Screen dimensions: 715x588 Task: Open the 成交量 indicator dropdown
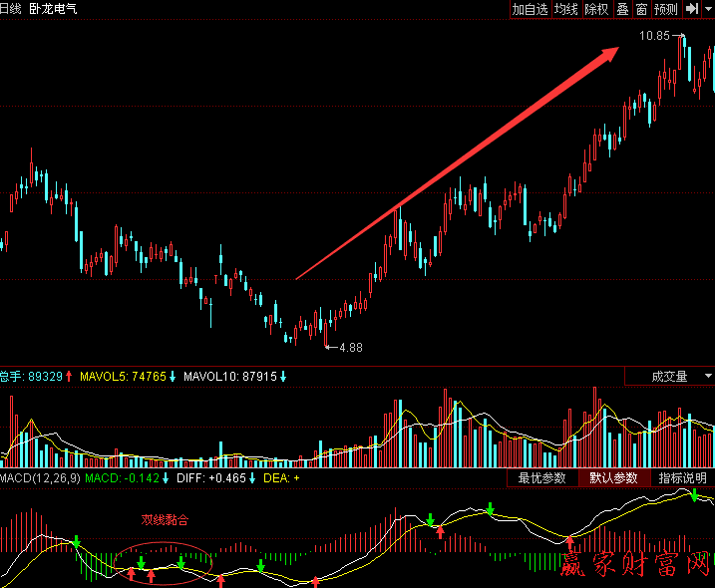pos(662,376)
